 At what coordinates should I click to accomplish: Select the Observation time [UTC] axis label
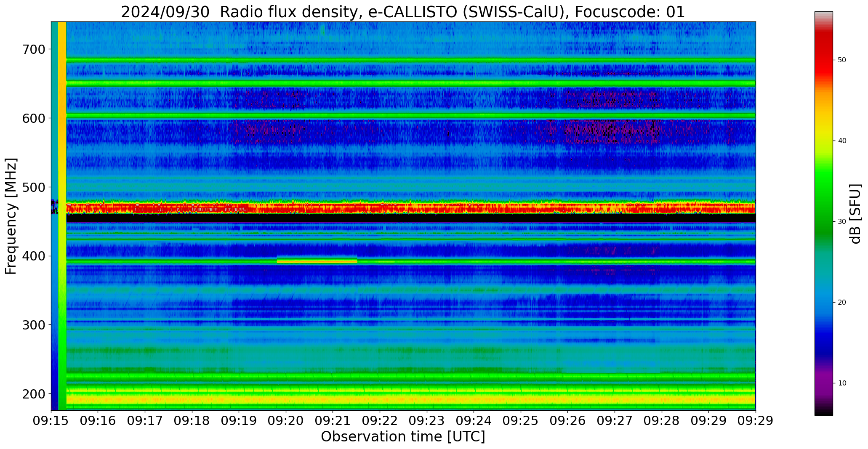(403, 436)
